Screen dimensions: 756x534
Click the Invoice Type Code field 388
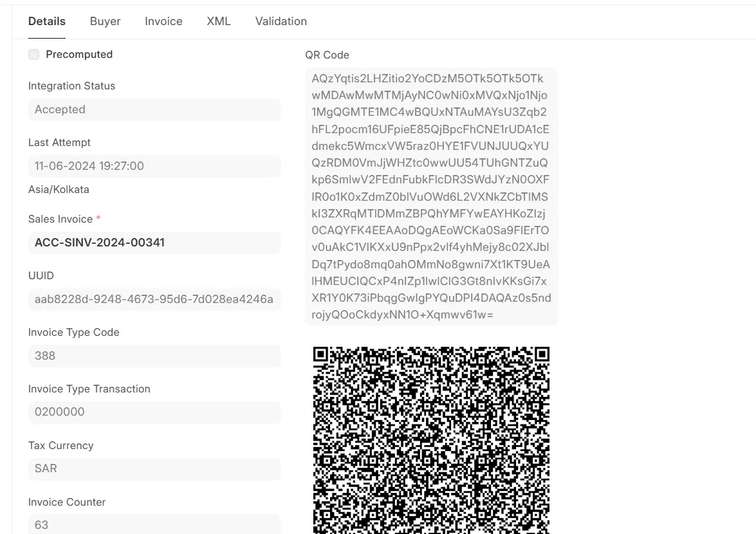(154, 356)
